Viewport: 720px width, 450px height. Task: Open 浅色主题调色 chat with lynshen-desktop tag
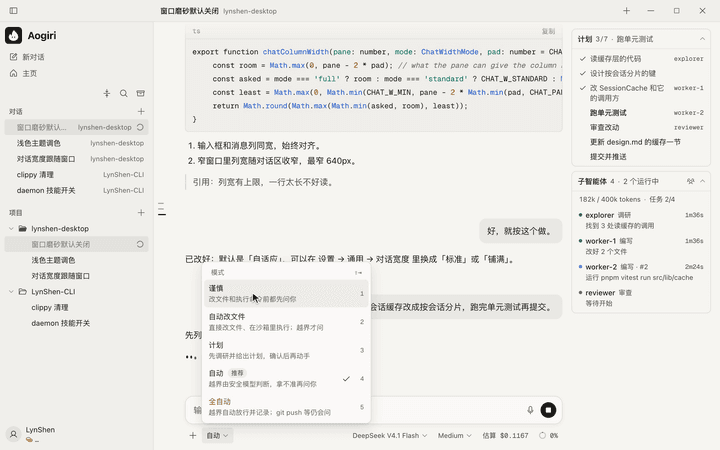click(x=77, y=143)
